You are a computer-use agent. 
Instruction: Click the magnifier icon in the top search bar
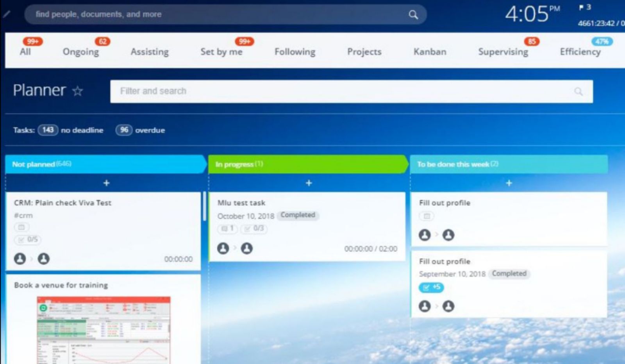point(413,15)
